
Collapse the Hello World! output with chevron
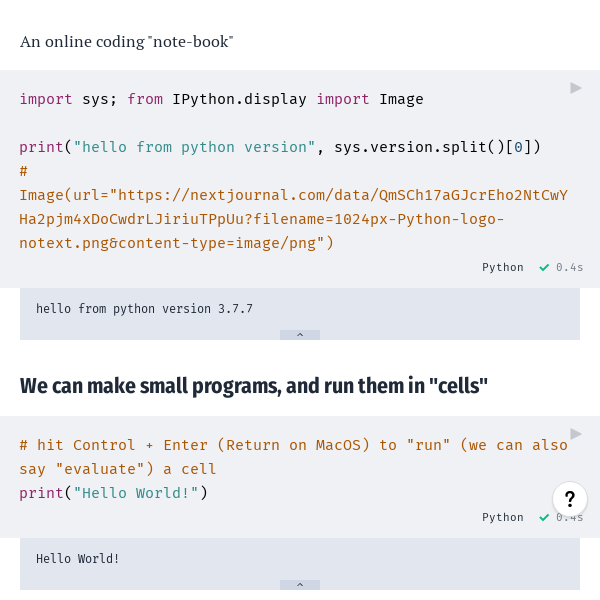point(300,585)
